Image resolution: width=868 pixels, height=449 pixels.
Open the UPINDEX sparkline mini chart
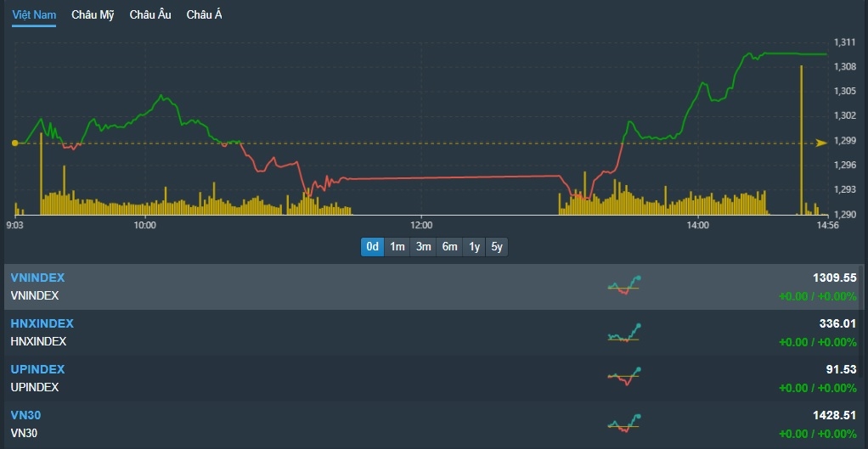624,378
